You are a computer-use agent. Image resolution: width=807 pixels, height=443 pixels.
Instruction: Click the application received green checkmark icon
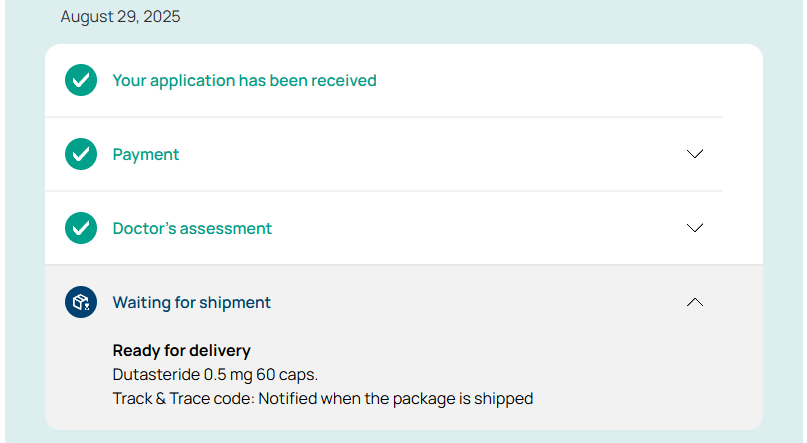pyautogui.click(x=81, y=80)
